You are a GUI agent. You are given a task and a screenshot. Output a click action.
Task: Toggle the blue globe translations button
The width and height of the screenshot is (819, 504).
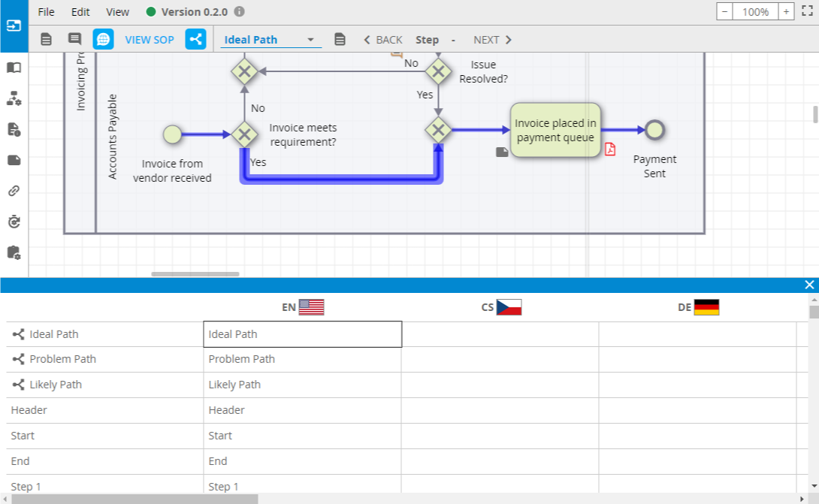coord(103,40)
